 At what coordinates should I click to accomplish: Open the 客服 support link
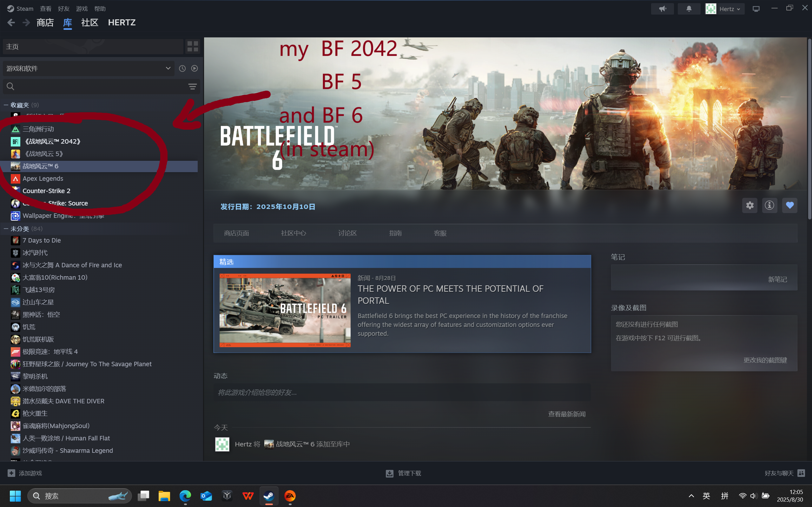pos(440,233)
